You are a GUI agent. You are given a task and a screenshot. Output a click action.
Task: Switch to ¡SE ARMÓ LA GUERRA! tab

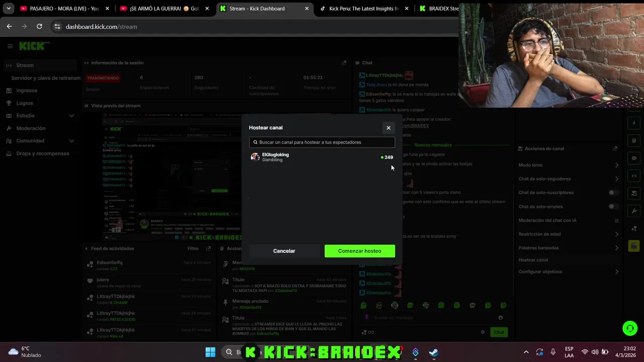click(165, 9)
